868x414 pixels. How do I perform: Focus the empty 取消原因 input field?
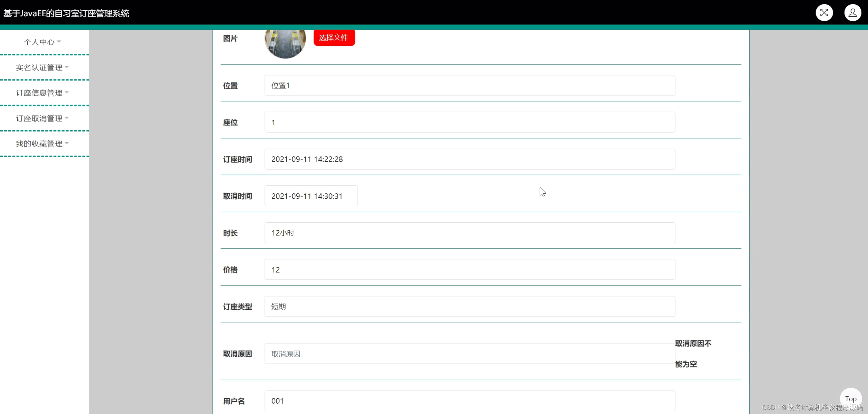(469, 354)
